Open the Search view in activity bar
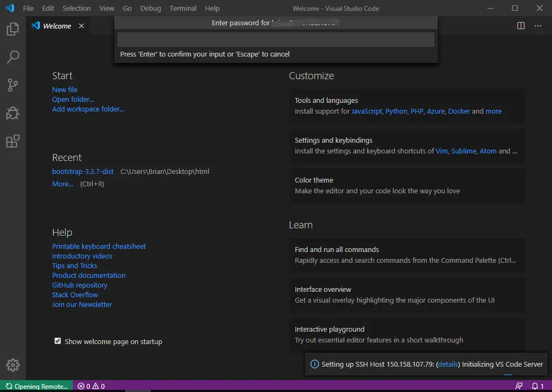 [13, 57]
